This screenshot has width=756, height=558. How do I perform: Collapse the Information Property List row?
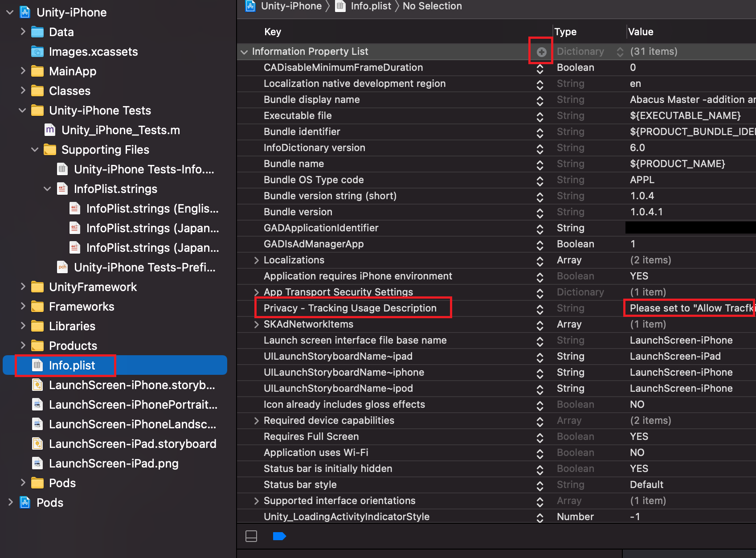pos(244,52)
